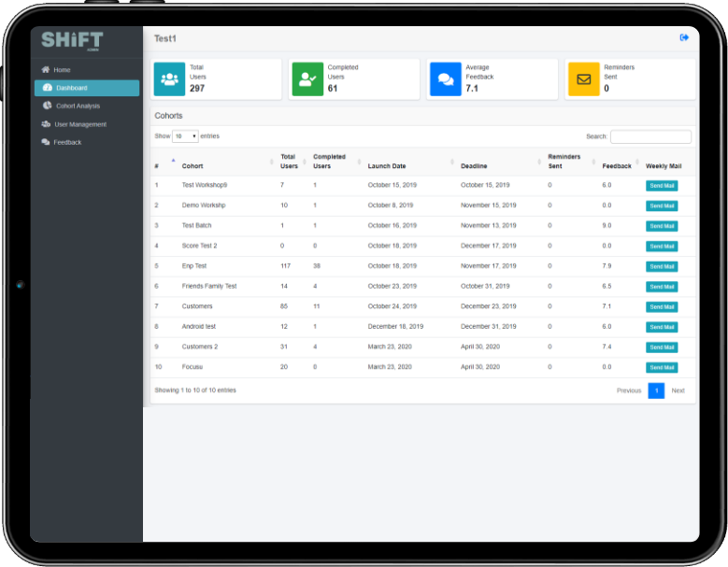Go to Next page
This screenshot has width=728, height=567.
tap(678, 390)
